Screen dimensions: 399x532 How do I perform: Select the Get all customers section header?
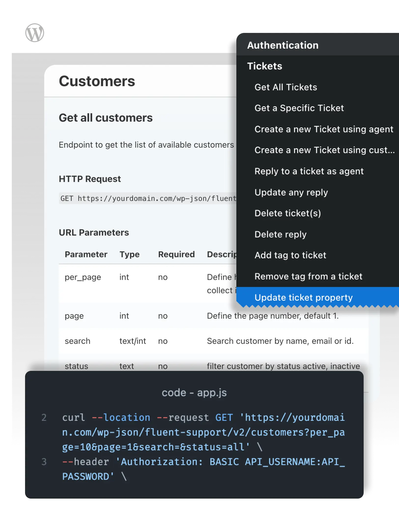(x=106, y=118)
